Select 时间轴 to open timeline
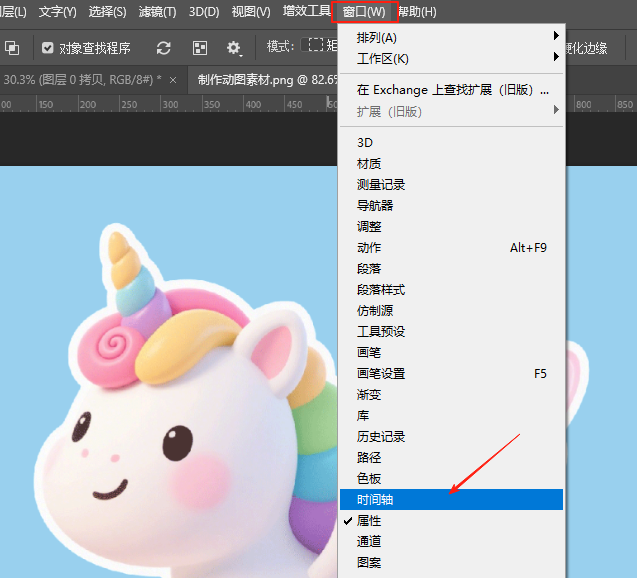This screenshot has width=637, height=578. tap(451, 500)
